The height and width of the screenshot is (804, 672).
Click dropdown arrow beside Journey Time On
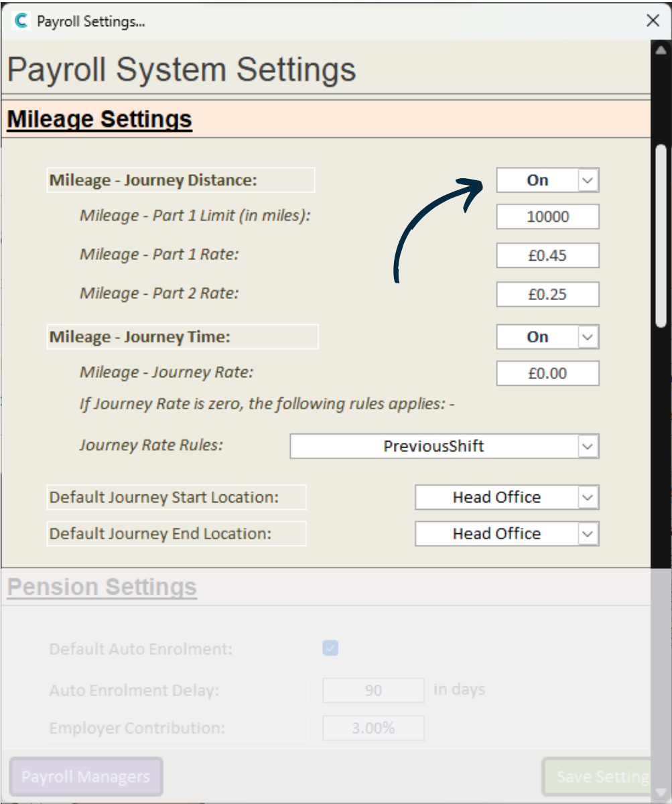click(588, 337)
